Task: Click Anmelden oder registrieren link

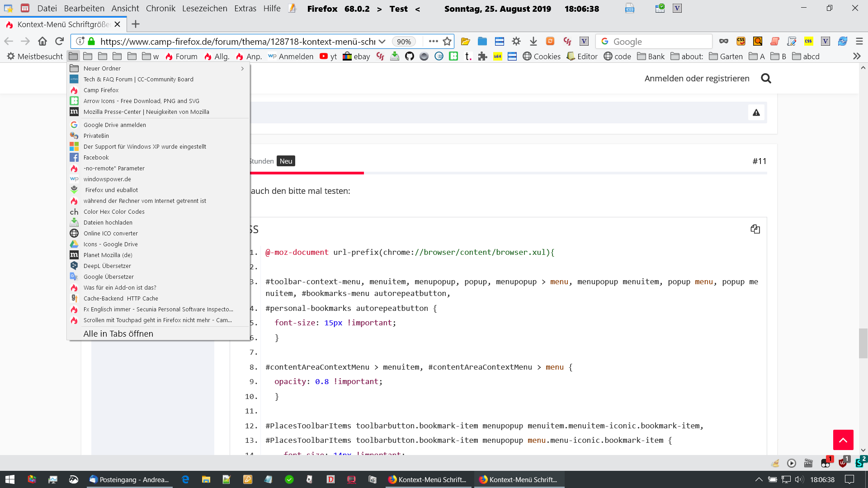Action: point(697,79)
